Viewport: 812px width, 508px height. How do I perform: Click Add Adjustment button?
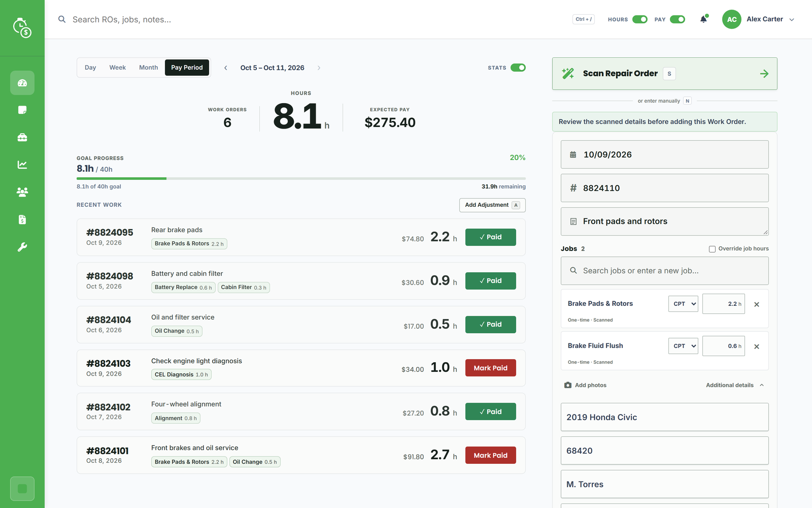(x=492, y=205)
